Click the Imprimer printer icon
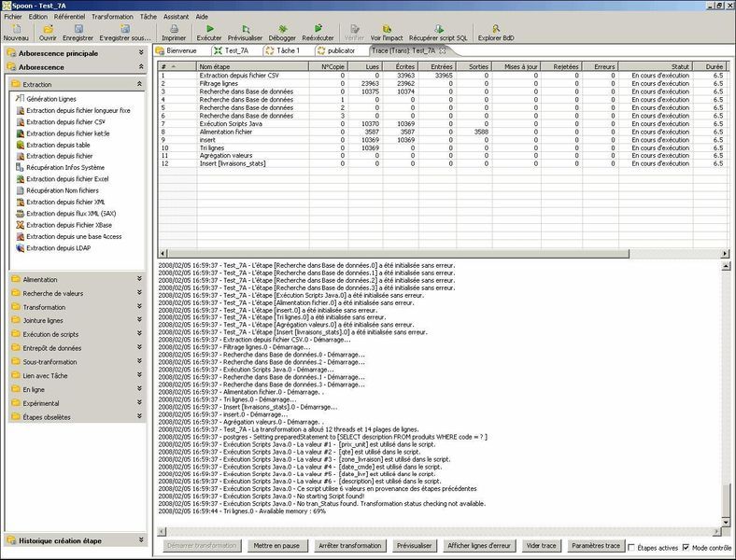This screenshot has height=560, width=736. coord(174,29)
